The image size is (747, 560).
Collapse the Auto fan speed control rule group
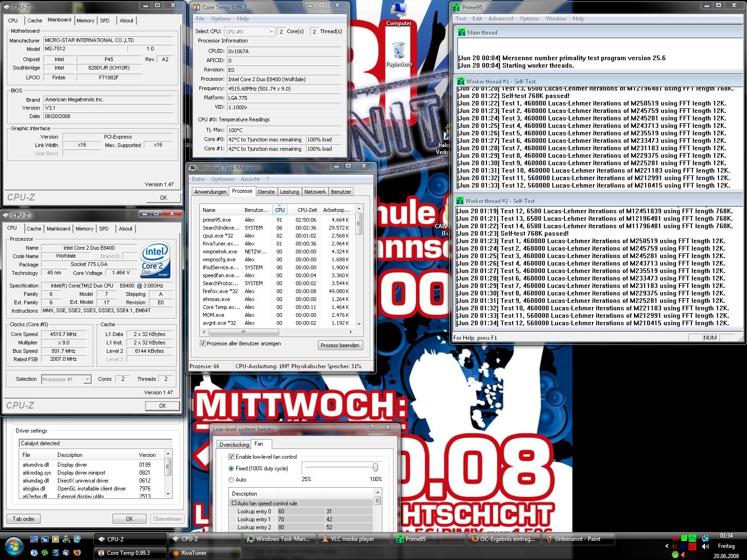(234, 504)
